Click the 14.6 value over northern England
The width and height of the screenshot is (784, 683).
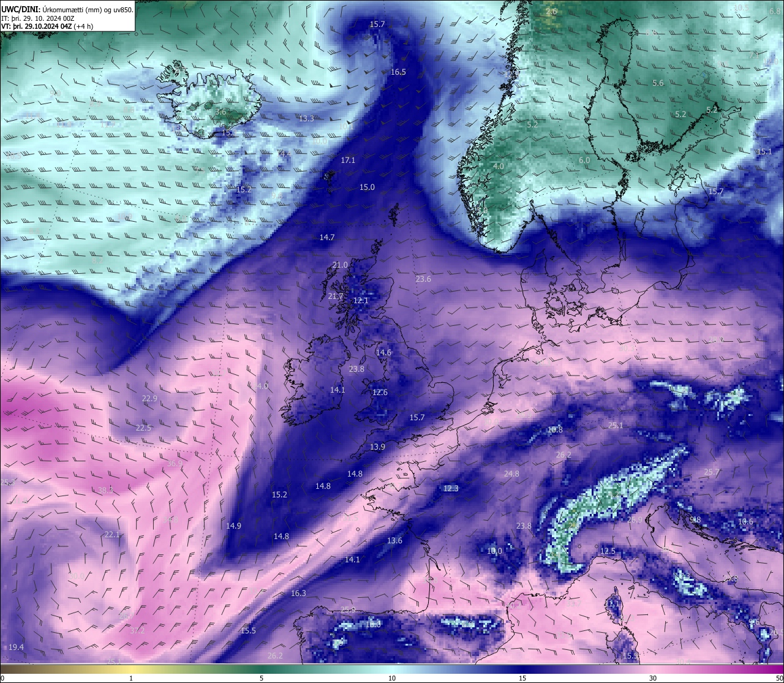[383, 352]
